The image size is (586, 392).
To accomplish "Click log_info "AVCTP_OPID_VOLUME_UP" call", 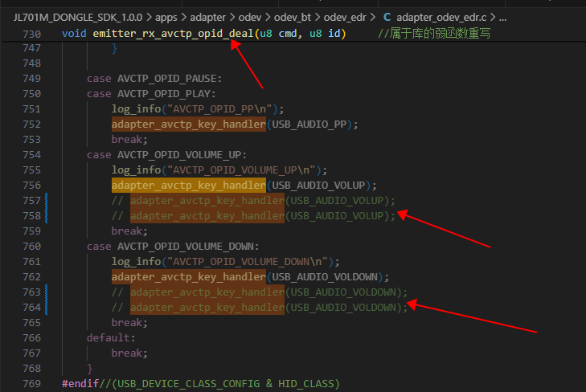I will tap(219, 169).
